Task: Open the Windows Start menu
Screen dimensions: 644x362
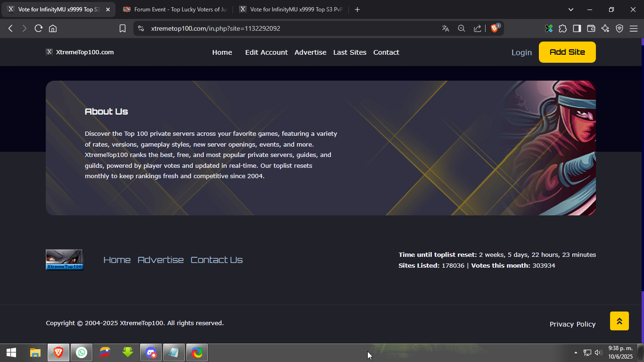Action: coord(11,353)
